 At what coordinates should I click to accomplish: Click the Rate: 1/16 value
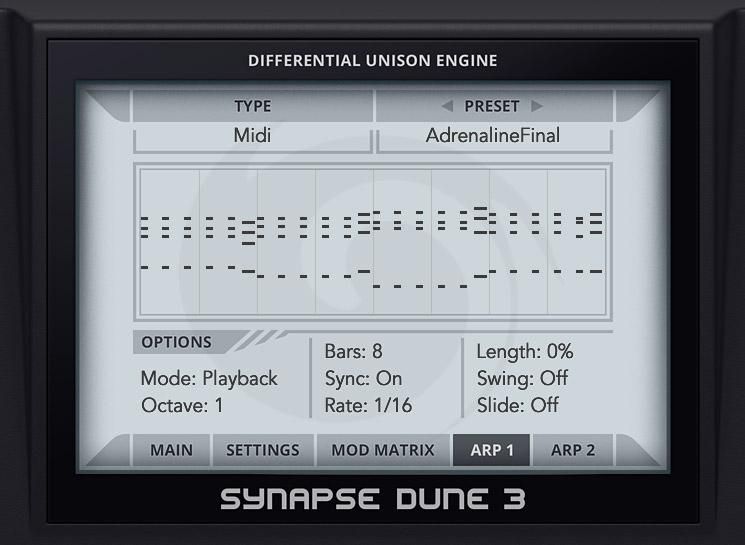[368, 406]
